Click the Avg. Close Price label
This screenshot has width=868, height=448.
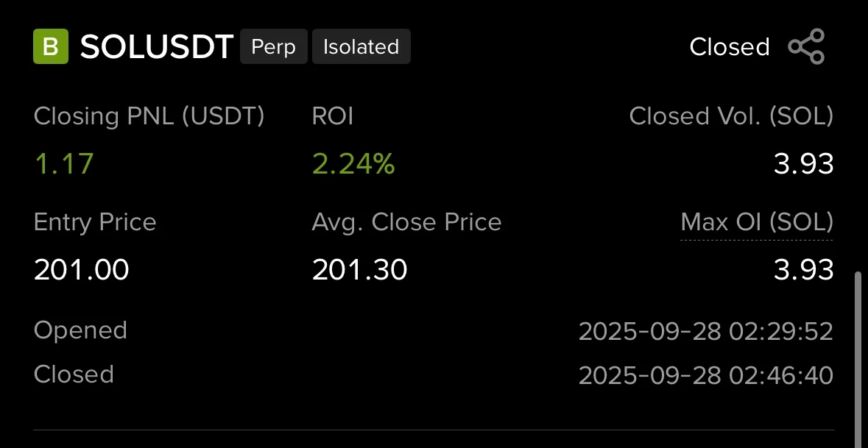click(x=406, y=222)
